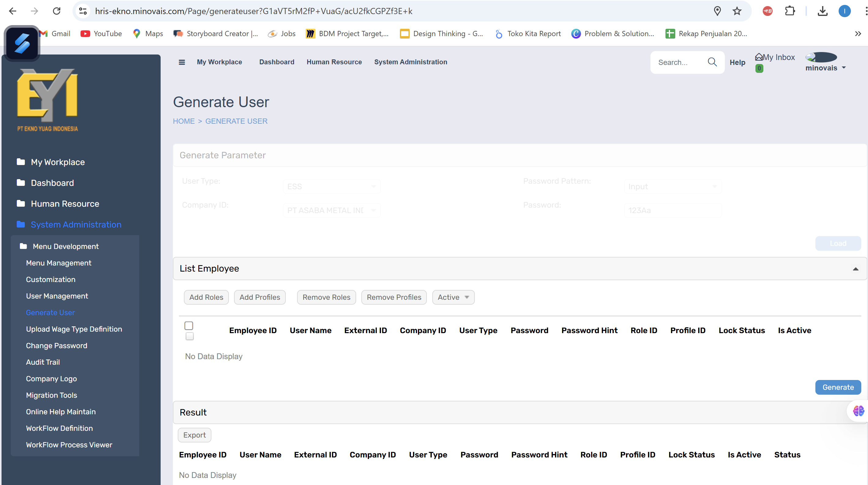The image size is (868, 485).
Task: Click the browser forward arrow
Action: tap(34, 11)
